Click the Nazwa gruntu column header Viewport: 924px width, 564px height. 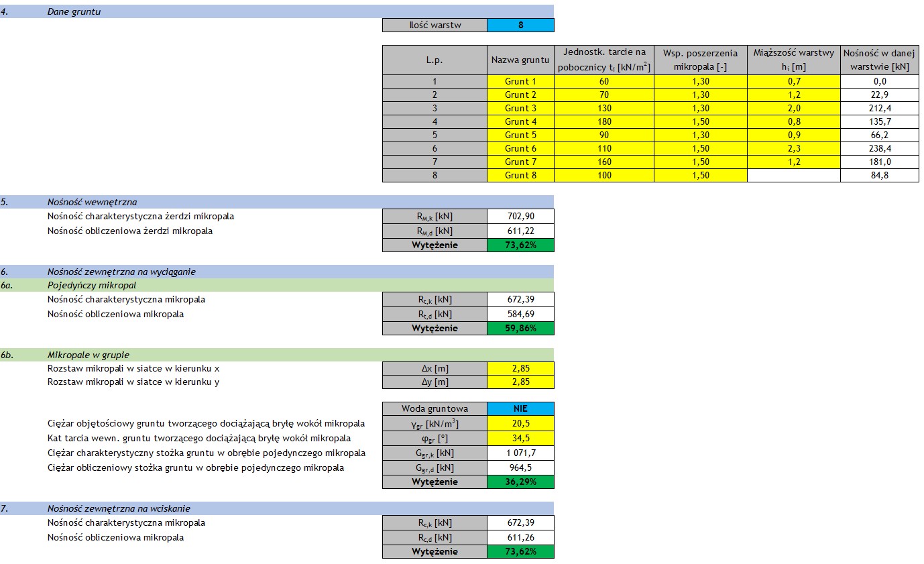tap(520, 60)
